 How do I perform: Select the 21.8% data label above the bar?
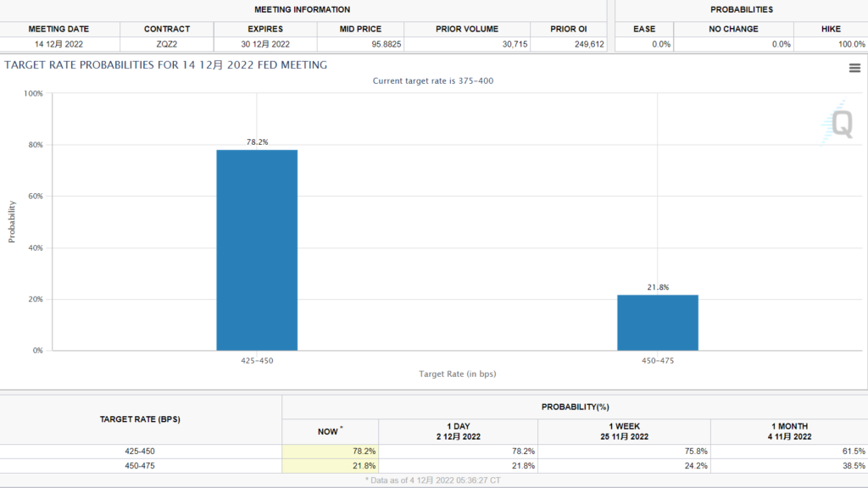pos(657,287)
